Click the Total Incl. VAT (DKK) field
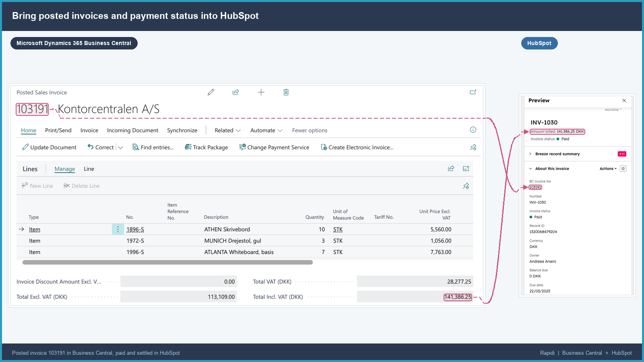The image size is (644, 362). [x=415, y=297]
